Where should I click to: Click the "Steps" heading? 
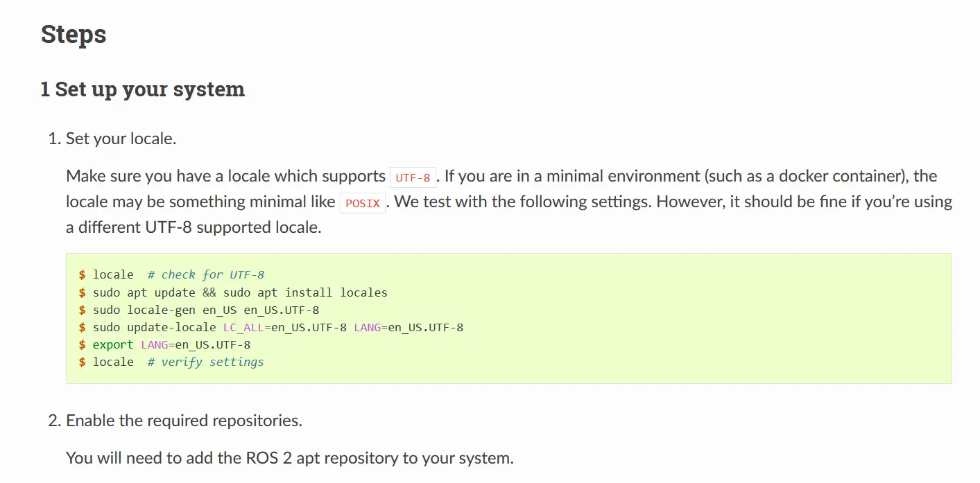coord(74,34)
